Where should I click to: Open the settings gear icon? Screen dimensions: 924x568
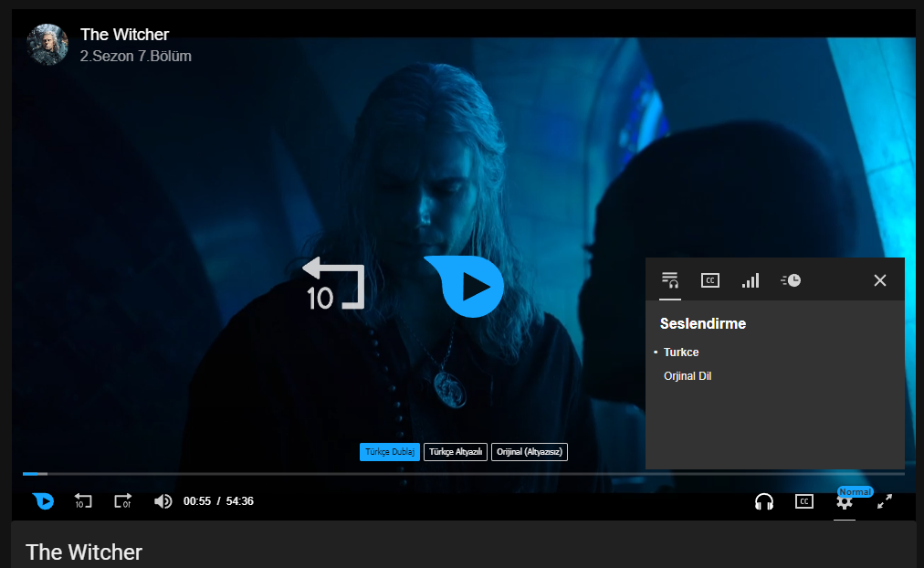[x=845, y=502]
